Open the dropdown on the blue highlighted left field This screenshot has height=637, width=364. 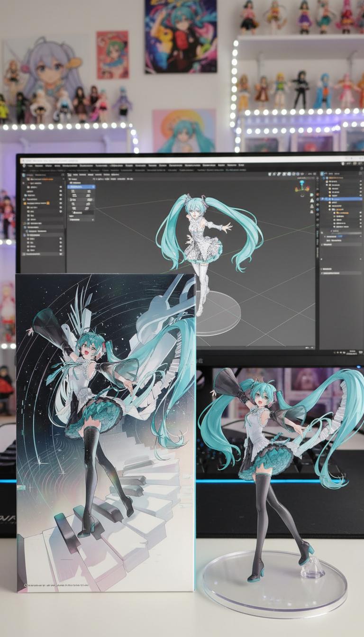93,187
